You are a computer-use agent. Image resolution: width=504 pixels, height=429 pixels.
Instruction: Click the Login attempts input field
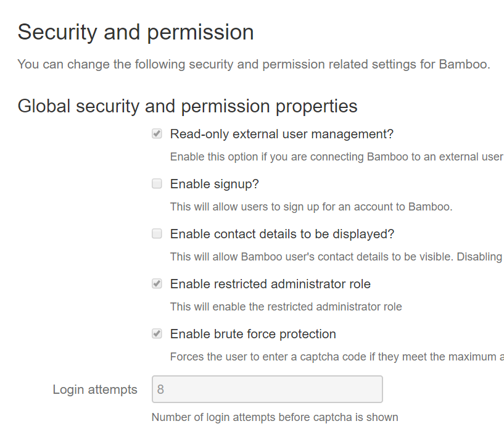coord(267,389)
